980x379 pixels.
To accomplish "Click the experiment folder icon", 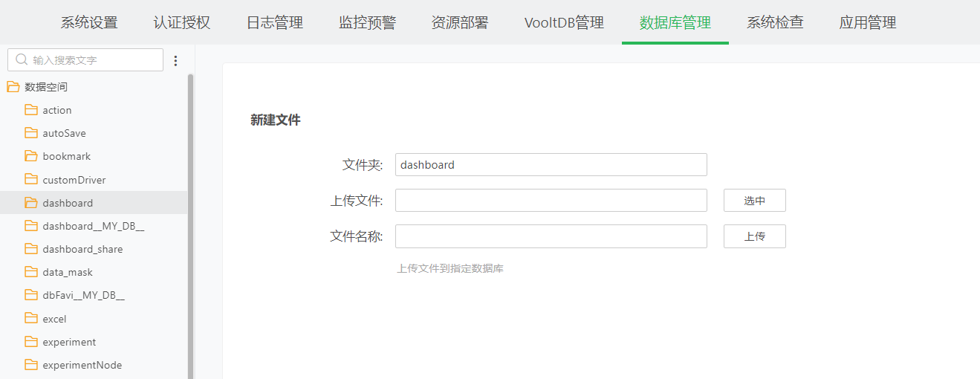I will click(x=30, y=341).
